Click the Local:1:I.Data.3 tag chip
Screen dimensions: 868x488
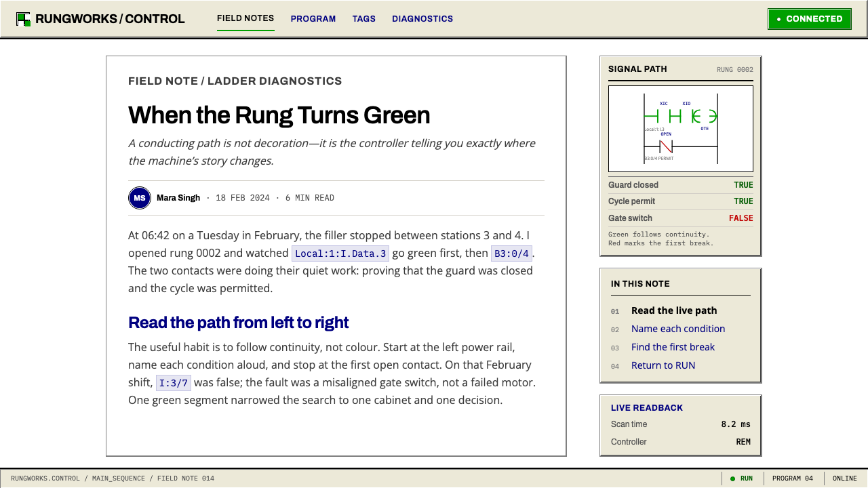340,253
